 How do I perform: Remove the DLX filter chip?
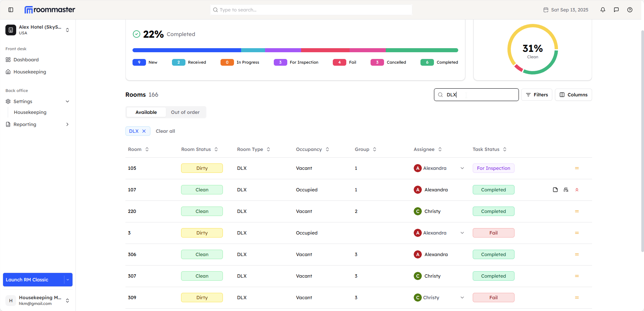click(144, 131)
